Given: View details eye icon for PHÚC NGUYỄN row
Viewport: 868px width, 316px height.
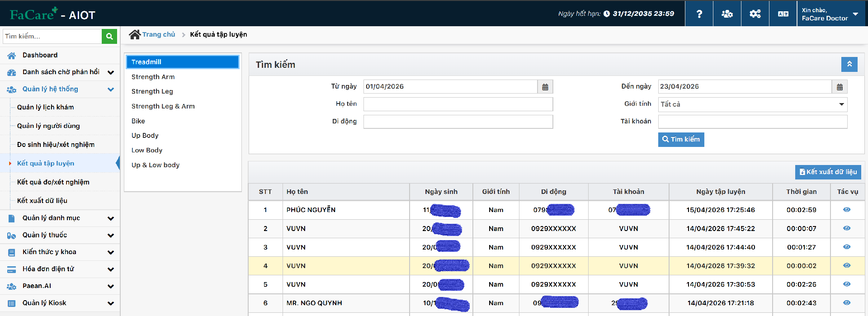Looking at the screenshot, I should [847, 210].
